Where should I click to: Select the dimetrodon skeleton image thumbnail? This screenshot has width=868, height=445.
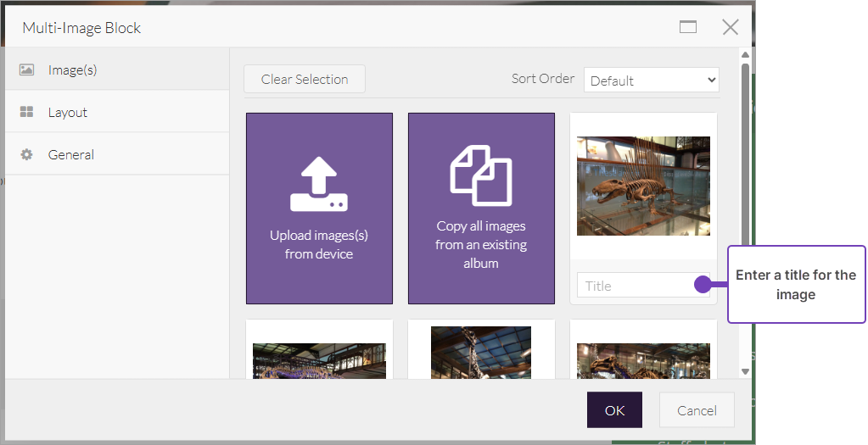(643, 186)
